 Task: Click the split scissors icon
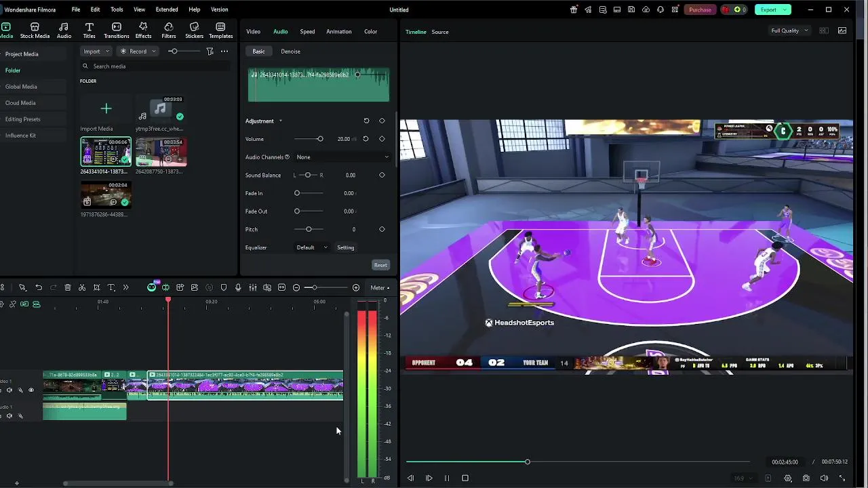[82, 287]
